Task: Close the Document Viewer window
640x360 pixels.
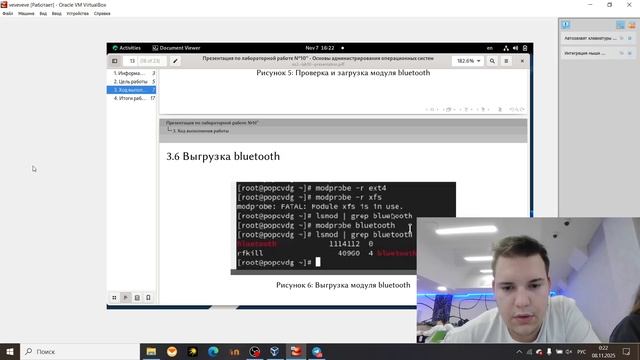Action: point(522,61)
